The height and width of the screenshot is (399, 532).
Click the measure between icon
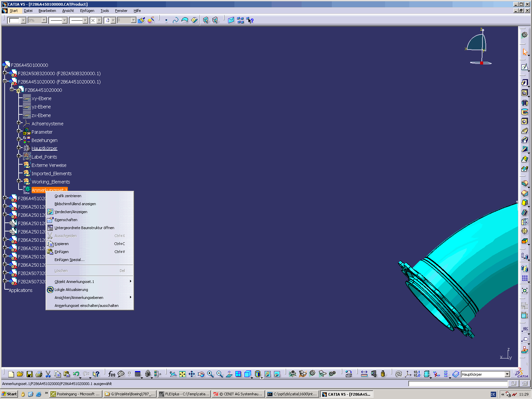pos(364,374)
